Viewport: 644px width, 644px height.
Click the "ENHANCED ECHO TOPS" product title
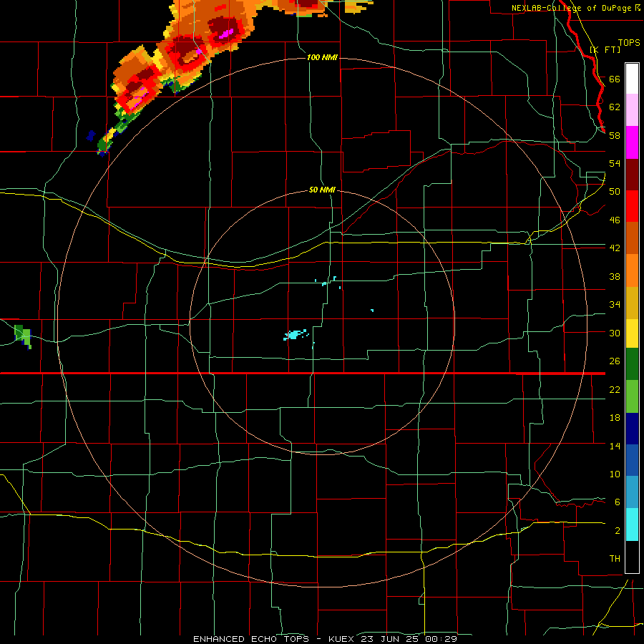coord(250,639)
